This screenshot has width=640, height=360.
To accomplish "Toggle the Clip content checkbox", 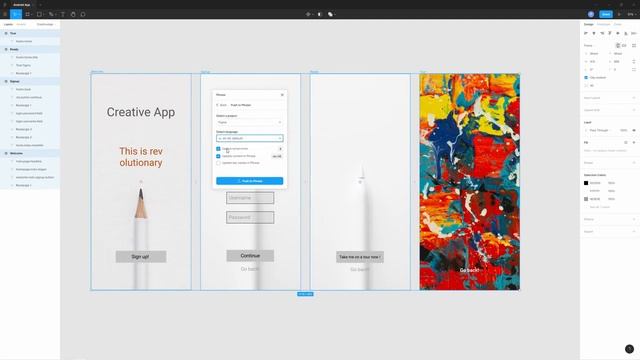I will pos(586,78).
